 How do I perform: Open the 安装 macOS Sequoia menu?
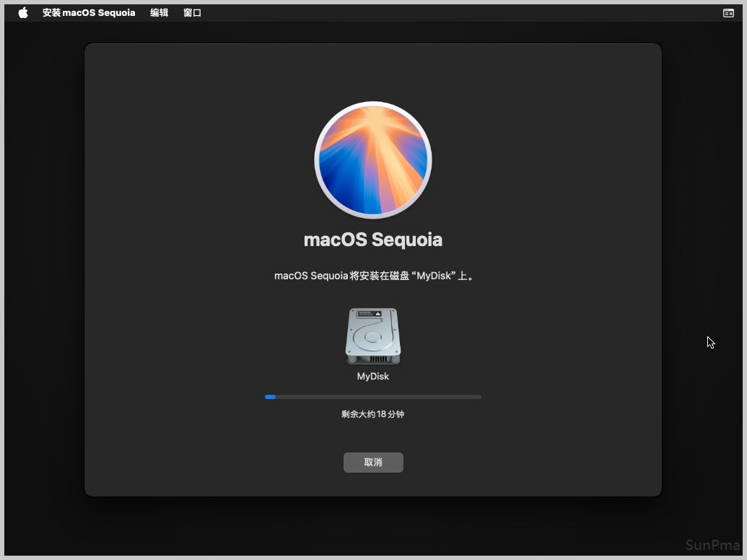point(89,13)
